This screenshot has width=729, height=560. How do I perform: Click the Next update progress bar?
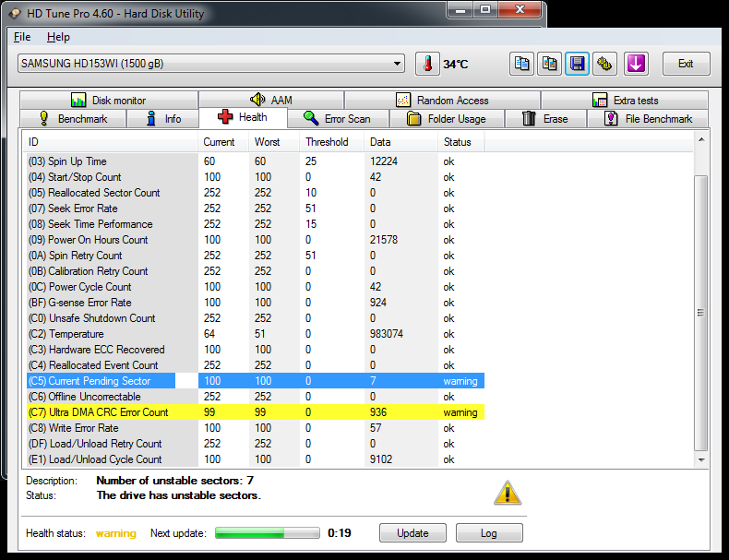268,532
